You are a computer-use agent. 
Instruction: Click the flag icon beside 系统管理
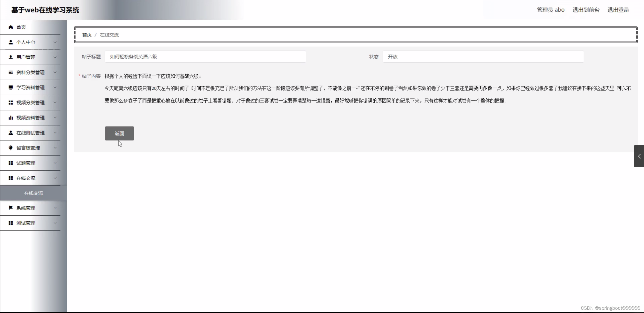click(11, 208)
